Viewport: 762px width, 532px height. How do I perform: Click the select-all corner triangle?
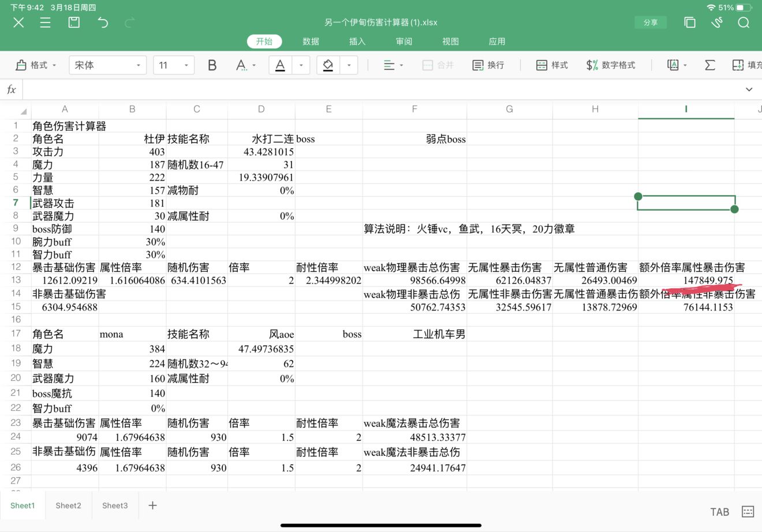pos(23,111)
